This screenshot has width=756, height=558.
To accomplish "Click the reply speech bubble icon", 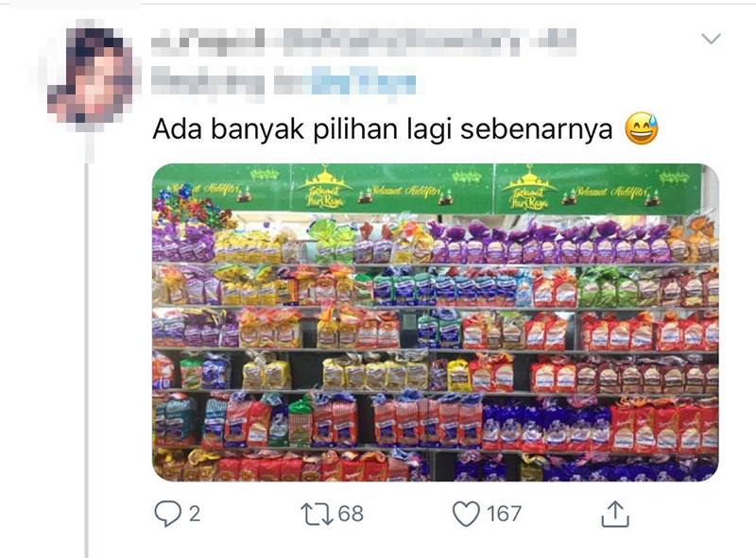I will click(x=168, y=514).
